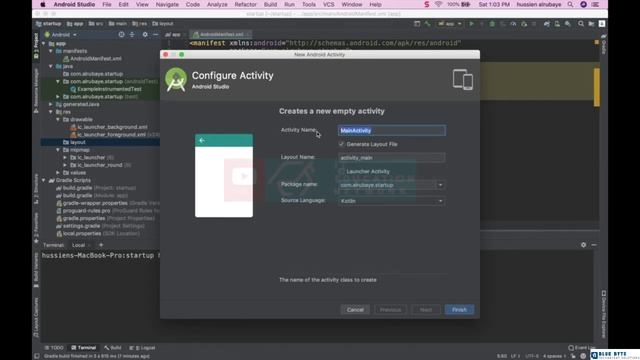Click the Activity Name input field
Viewport: 640px width, 360px height.
[391, 131]
